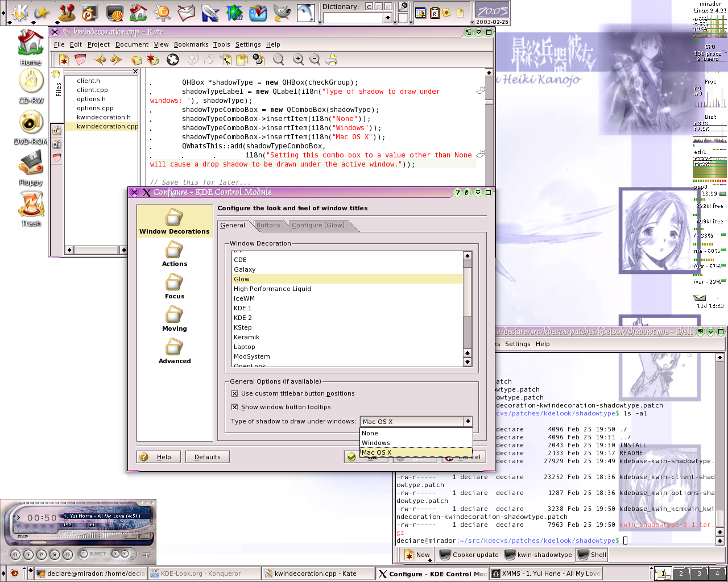This screenshot has height=582, width=728.
Task: Choose Windows in the shadow dropdown list
Action: click(416, 443)
